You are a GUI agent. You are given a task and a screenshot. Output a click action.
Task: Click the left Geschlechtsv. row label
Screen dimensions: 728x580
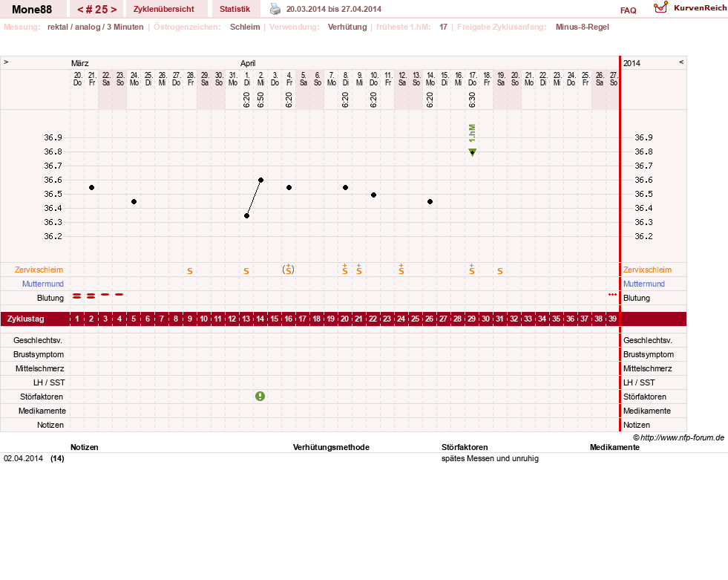point(38,340)
